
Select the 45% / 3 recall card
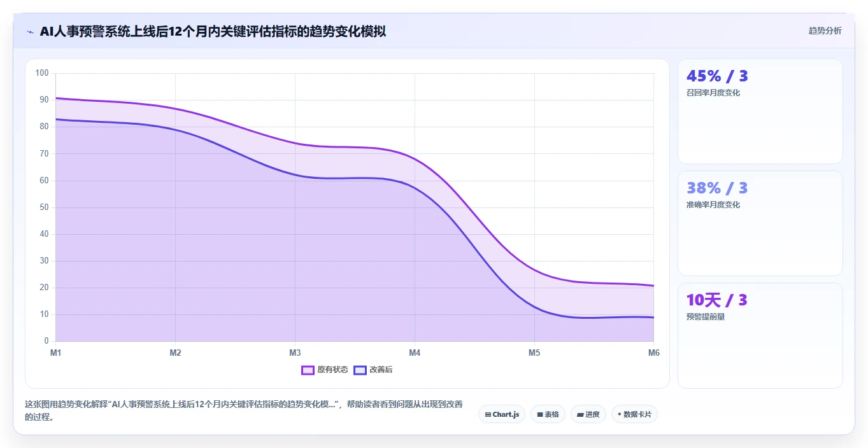(760, 111)
